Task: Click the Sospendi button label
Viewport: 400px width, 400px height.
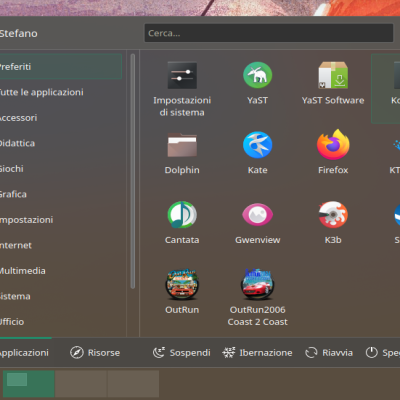Action: coord(190,353)
